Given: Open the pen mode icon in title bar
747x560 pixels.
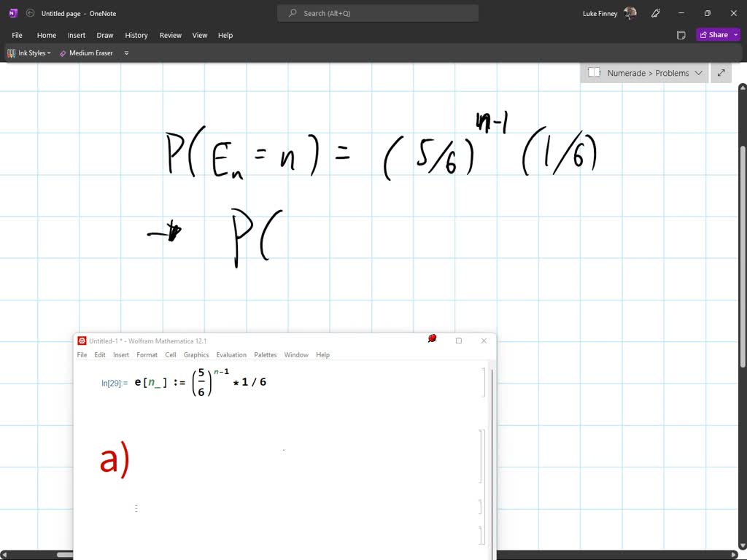Looking at the screenshot, I should tap(655, 13).
